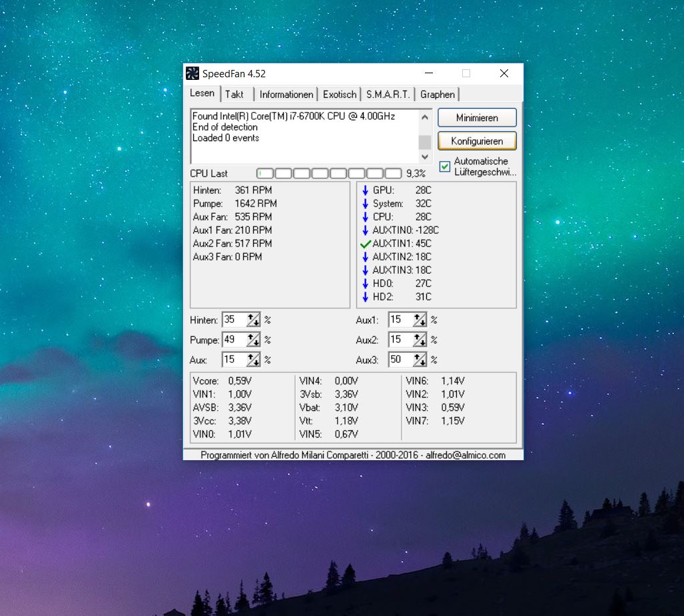This screenshot has width=684, height=616.
Task: Click the AUXTIN0 '-128C' temperature reading
Action: point(428,230)
